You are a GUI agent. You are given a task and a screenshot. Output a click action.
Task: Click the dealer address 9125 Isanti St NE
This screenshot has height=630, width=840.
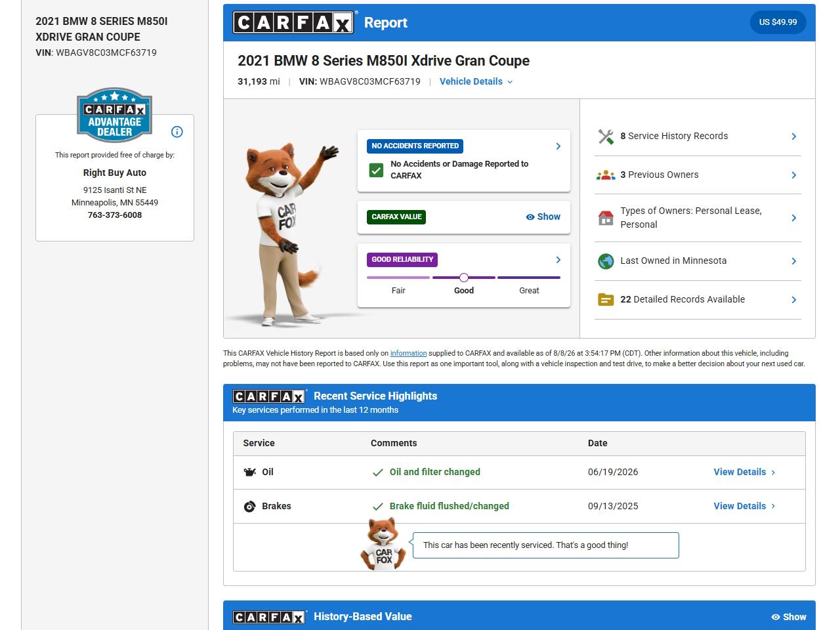pos(115,190)
